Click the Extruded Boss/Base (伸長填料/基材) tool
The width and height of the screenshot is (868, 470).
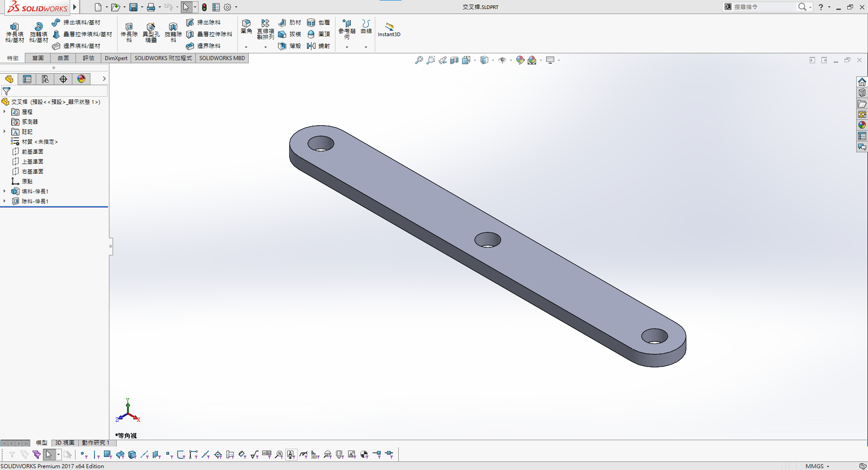tap(14, 33)
